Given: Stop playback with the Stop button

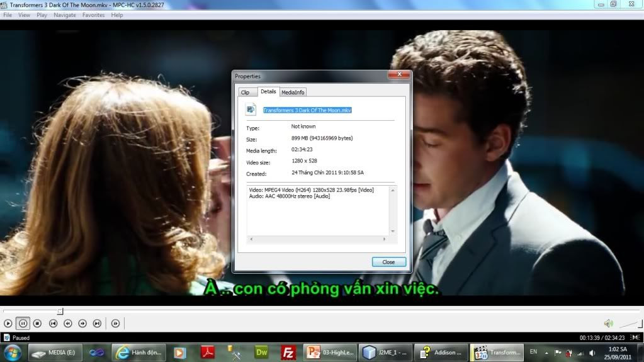Looking at the screenshot, I should click(37, 324).
